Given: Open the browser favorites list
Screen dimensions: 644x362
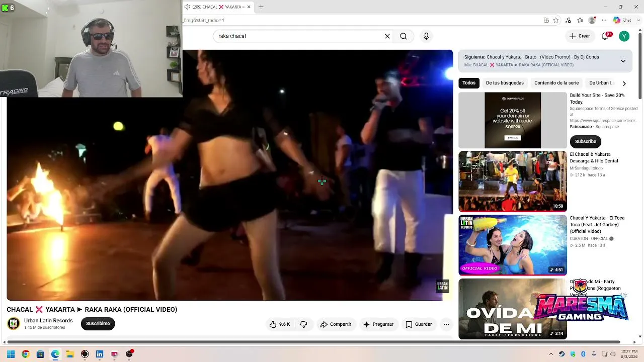Looking at the screenshot, I should 580,20.
